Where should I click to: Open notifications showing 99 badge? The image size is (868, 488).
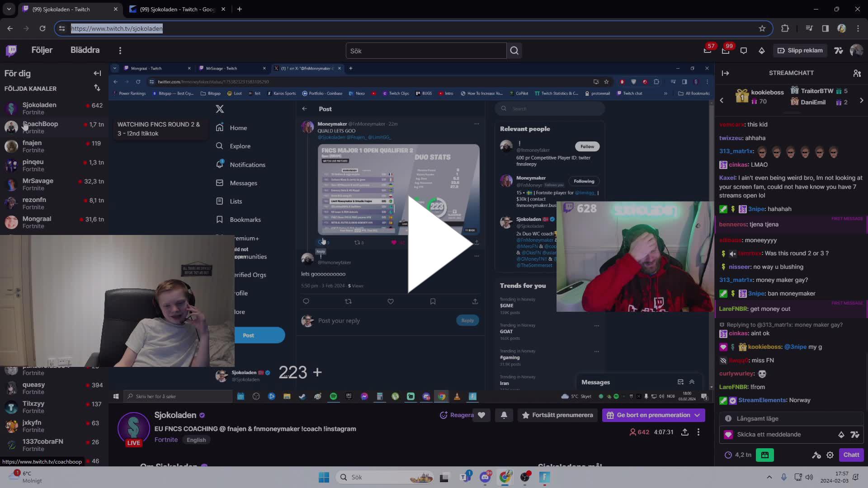726,51
